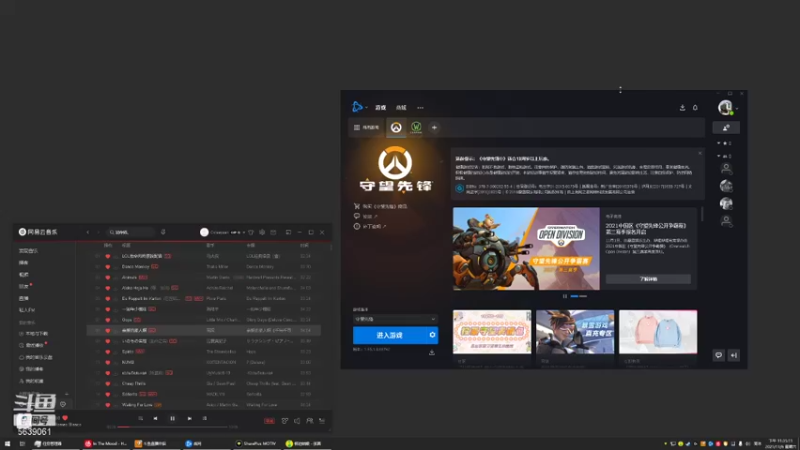This screenshot has height=450, width=800.
Task: Select the Overwatch game tab icon
Action: [x=396, y=128]
